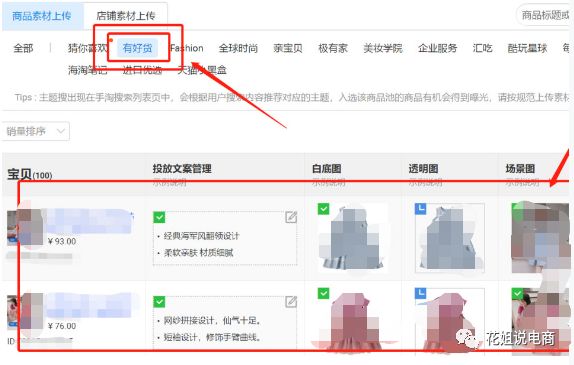Toggle white-background image check, ¥93.00 row
574x365 pixels.
pos(323,209)
